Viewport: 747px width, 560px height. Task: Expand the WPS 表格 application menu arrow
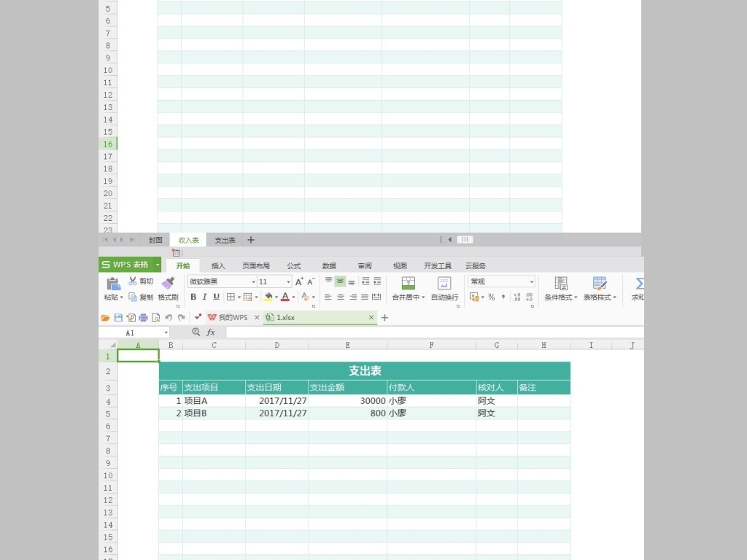(157, 265)
